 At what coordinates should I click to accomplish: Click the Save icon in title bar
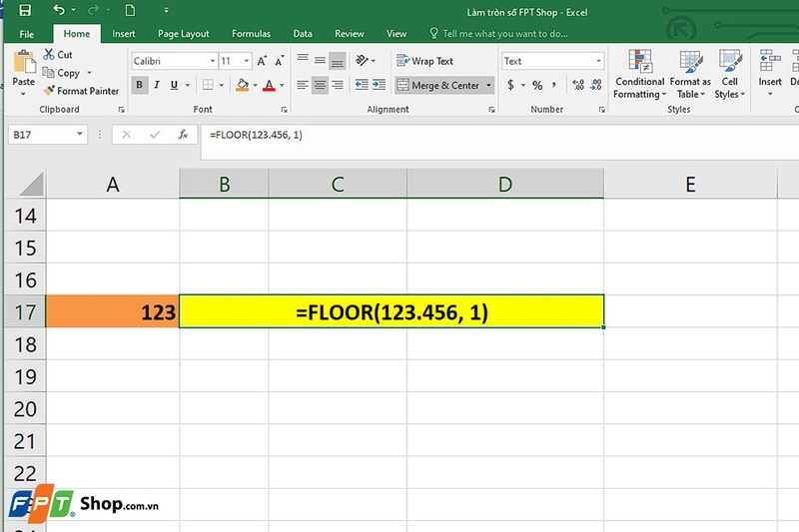24,10
